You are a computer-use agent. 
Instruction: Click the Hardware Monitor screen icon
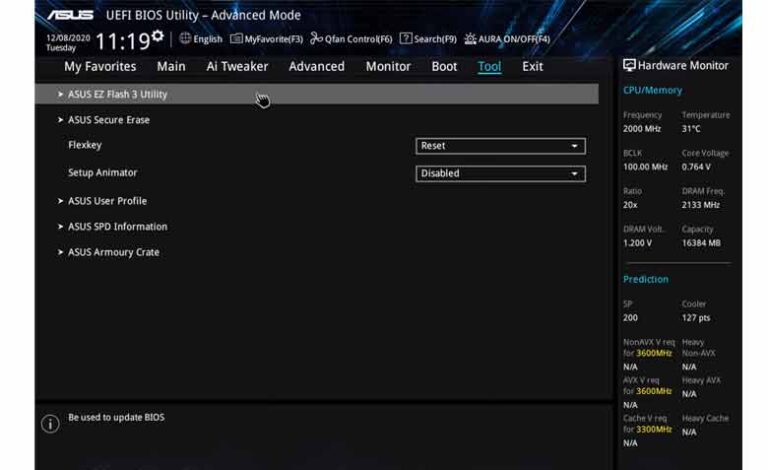[629, 65]
